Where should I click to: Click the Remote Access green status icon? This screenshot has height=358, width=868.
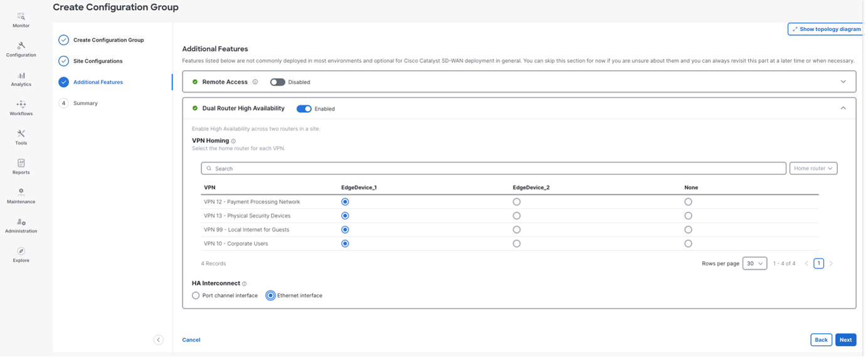click(x=195, y=82)
